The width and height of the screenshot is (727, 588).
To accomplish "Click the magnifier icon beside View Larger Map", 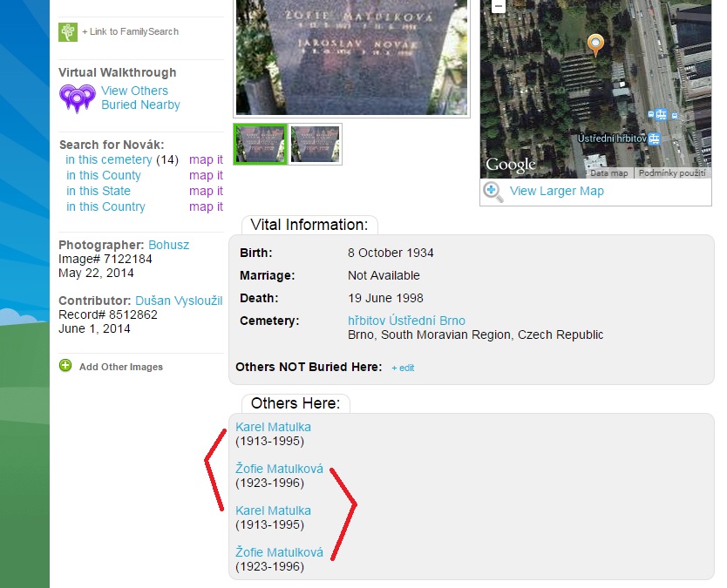I will (493, 192).
